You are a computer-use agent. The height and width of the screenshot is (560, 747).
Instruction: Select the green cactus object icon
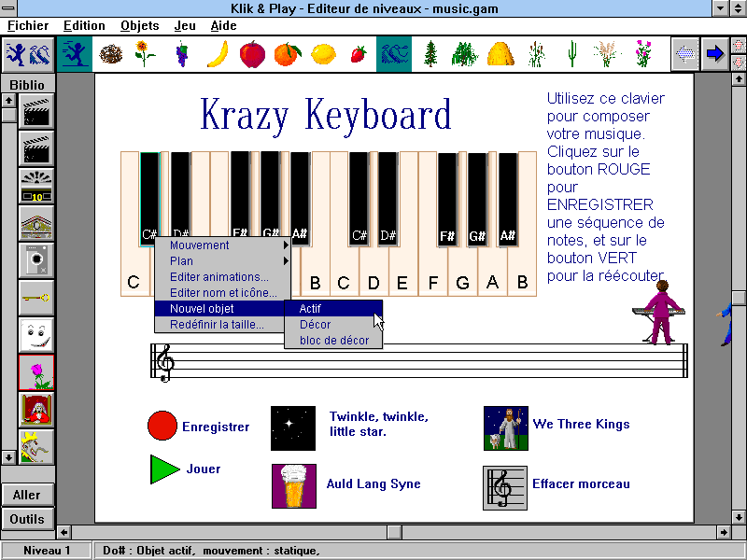point(571,54)
